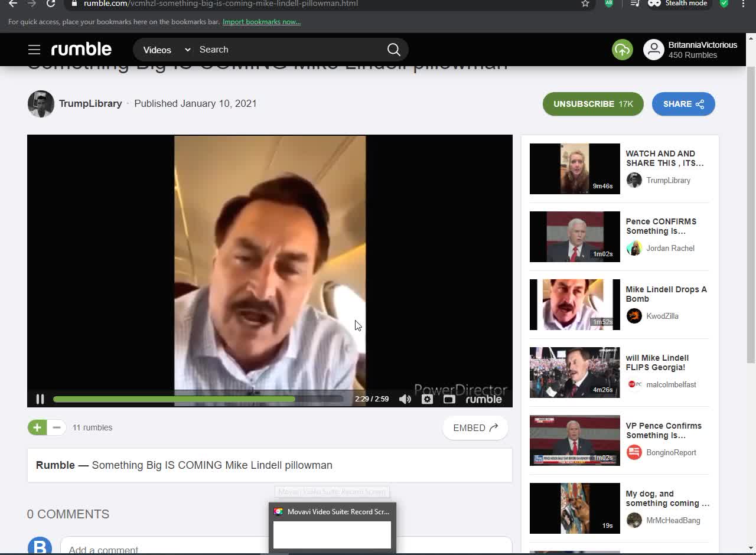Open Mike Lindell Drops A Bomb thumbnail
Viewport: 756px width, 555px height.
(x=575, y=305)
